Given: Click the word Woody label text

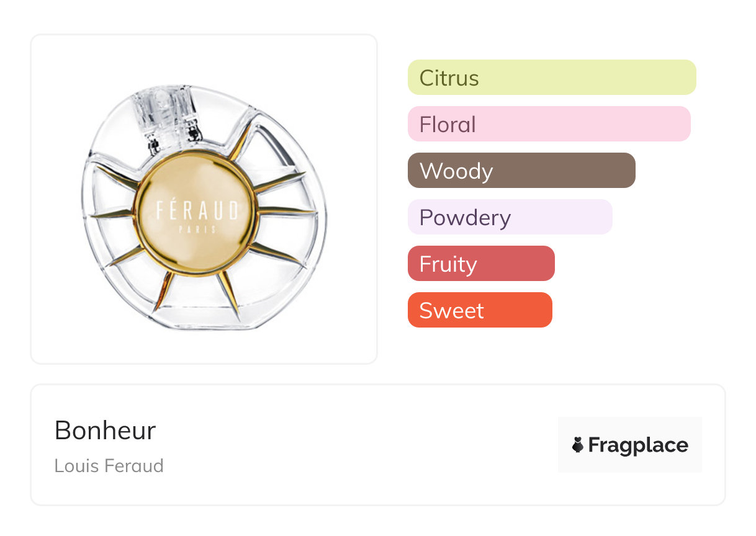Looking at the screenshot, I should coord(456,171).
